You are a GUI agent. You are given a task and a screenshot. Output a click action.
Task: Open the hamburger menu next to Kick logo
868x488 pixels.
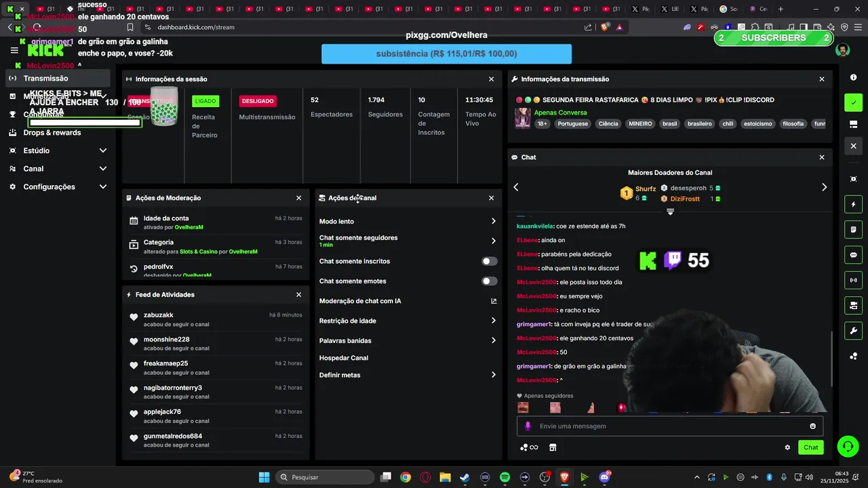coord(14,50)
